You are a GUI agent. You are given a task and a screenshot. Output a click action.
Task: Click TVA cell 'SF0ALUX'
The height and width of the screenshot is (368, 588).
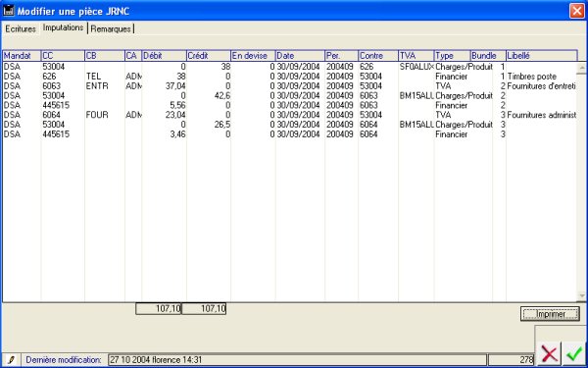[x=416, y=67]
